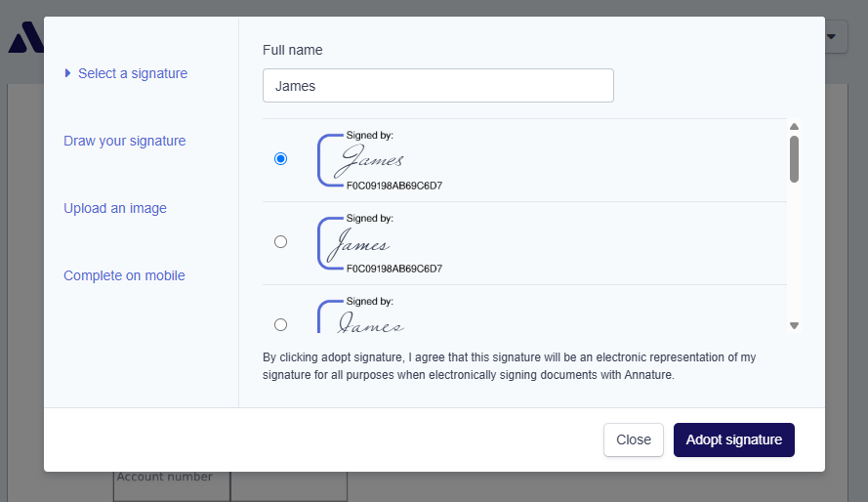Click the signature list scrollbar thumb
868x502 pixels.
click(x=794, y=159)
